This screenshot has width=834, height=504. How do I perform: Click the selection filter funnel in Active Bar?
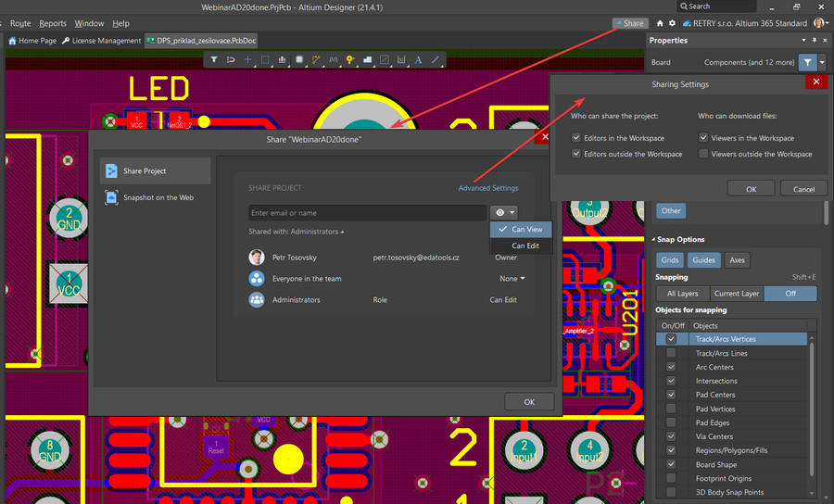click(214, 59)
